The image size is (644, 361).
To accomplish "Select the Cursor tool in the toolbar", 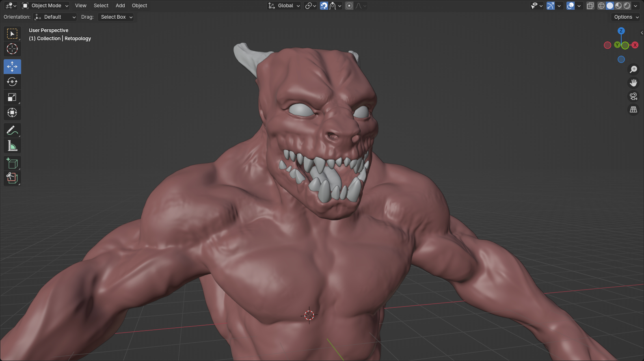I will (12, 49).
